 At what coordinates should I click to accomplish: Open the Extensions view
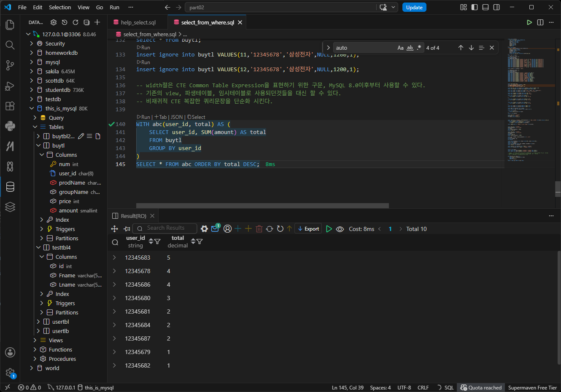tap(10, 106)
